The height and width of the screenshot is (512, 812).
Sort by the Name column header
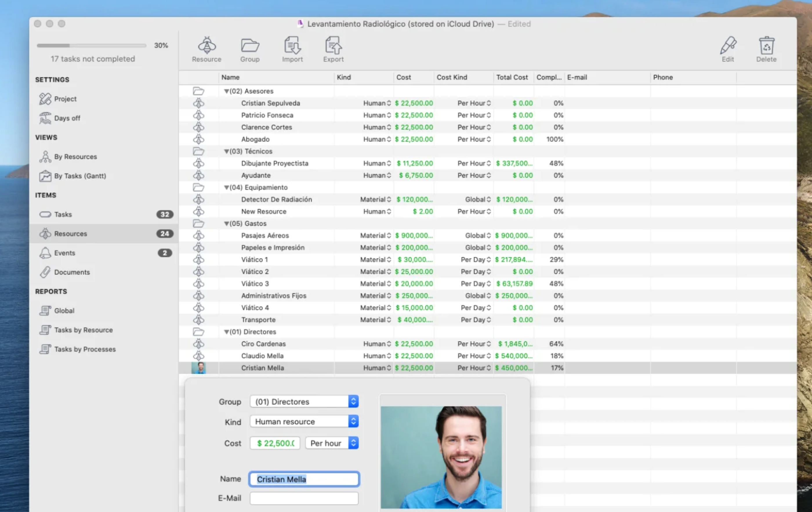point(276,77)
